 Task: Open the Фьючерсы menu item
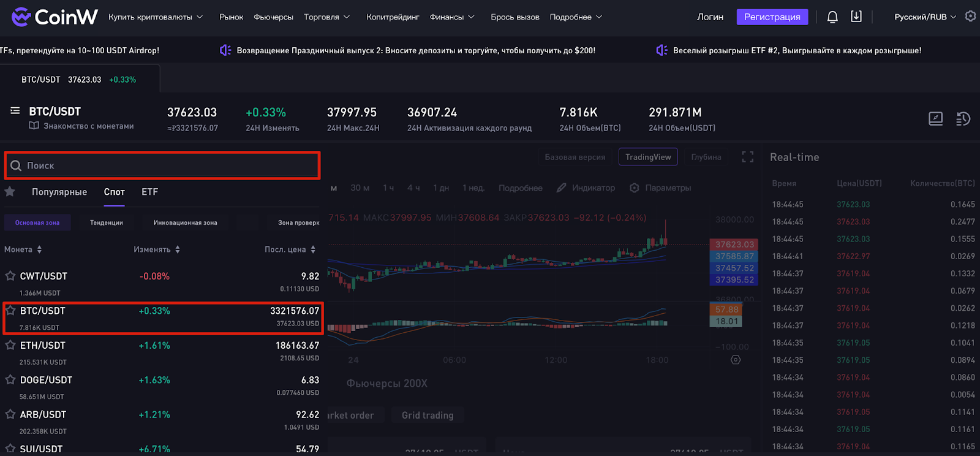tap(273, 17)
